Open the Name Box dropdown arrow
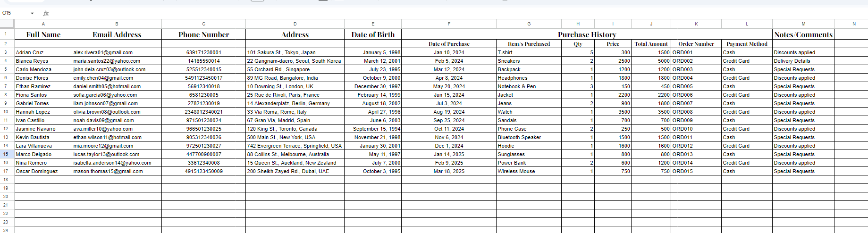This screenshot has height=233, width=868. (x=32, y=13)
